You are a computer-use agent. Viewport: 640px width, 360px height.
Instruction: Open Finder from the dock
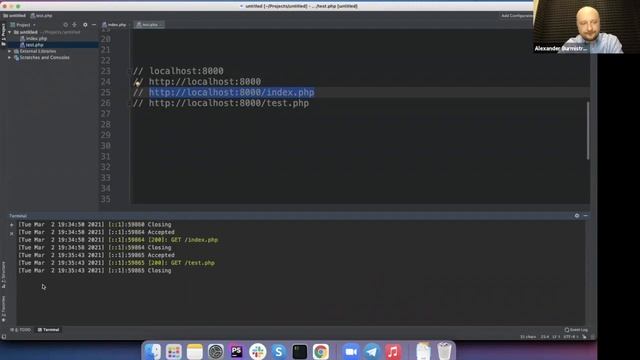pyautogui.click(x=153, y=351)
